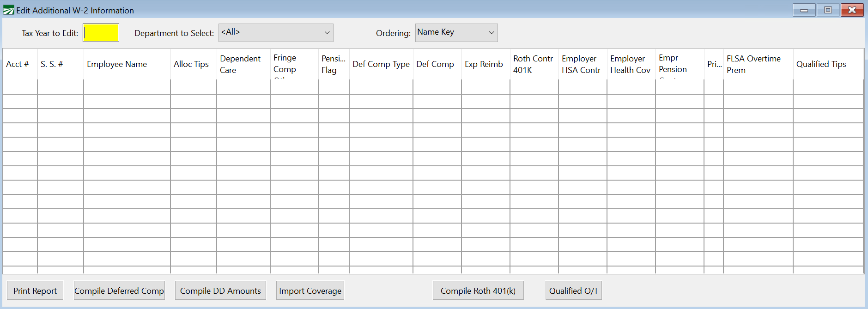The height and width of the screenshot is (309, 868).
Task: Click the Qualified O/T button
Action: (573, 291)
